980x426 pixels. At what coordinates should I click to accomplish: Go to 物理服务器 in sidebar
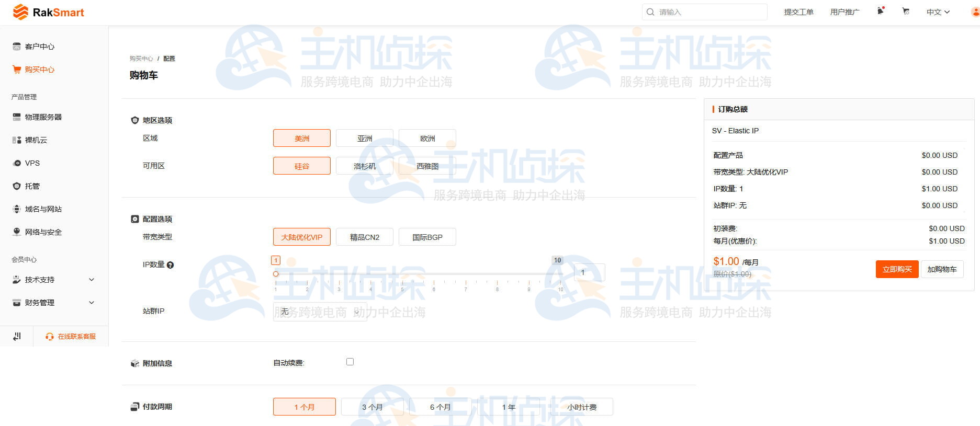43,117
